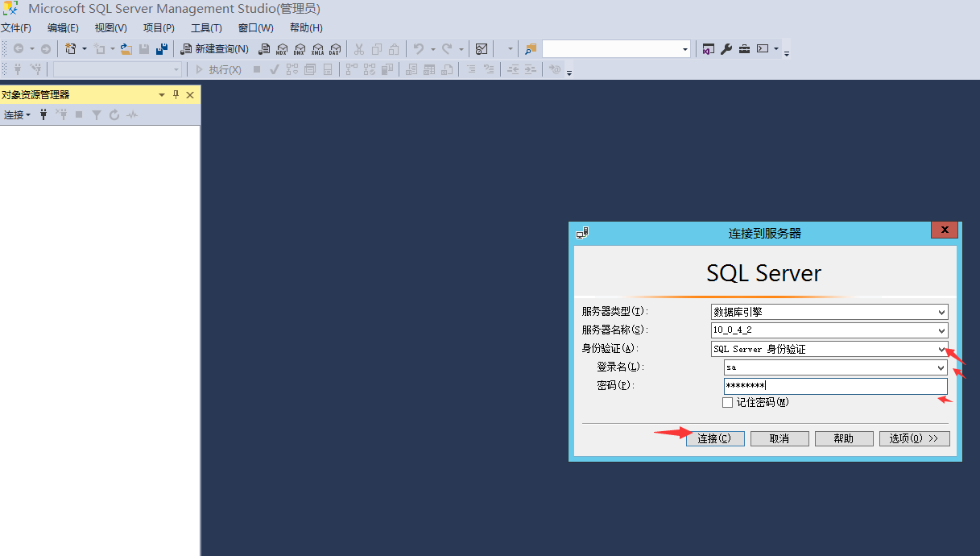Click the DAX query icon

click(335, 49)
